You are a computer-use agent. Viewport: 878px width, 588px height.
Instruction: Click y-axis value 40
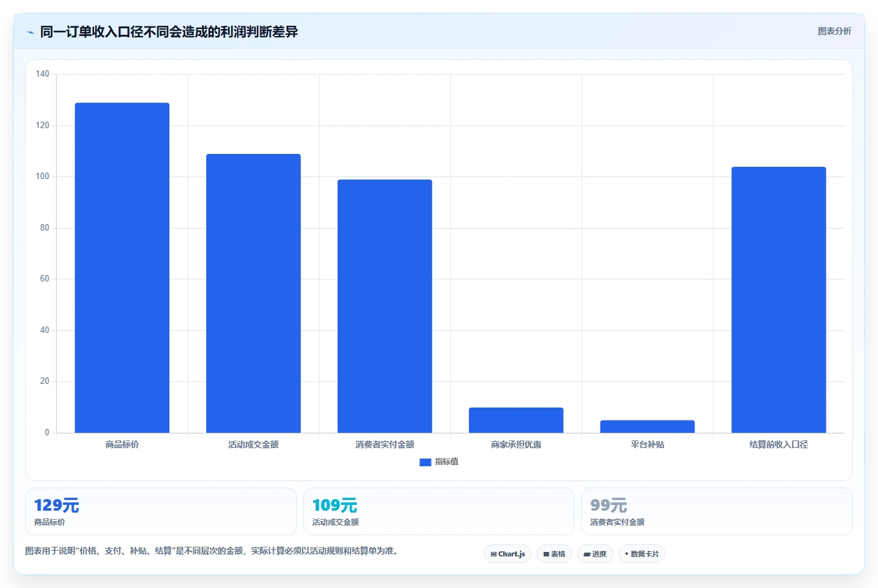tap(44, 330)
